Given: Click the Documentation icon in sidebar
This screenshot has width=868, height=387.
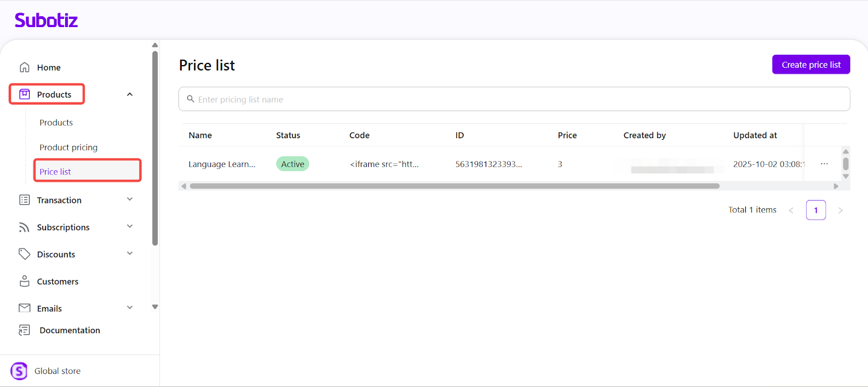Looking at the screenshot, I should pos(24,330).
